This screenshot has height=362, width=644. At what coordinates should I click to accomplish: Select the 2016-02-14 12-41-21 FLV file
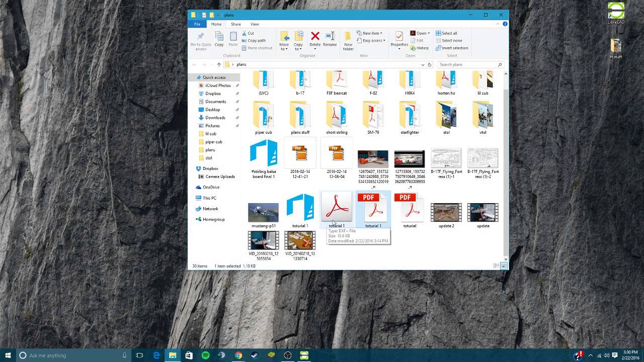point(300,159)
